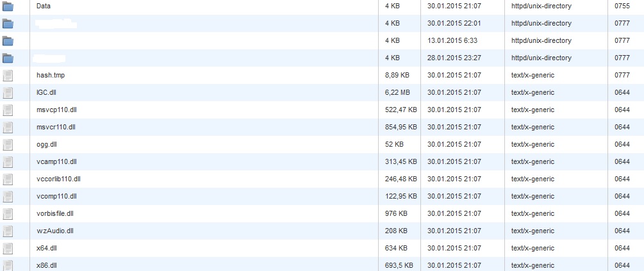Screen dimensions: 644x271
Task: Select the IGC.dll file name
Action: [x=46, y=92]
